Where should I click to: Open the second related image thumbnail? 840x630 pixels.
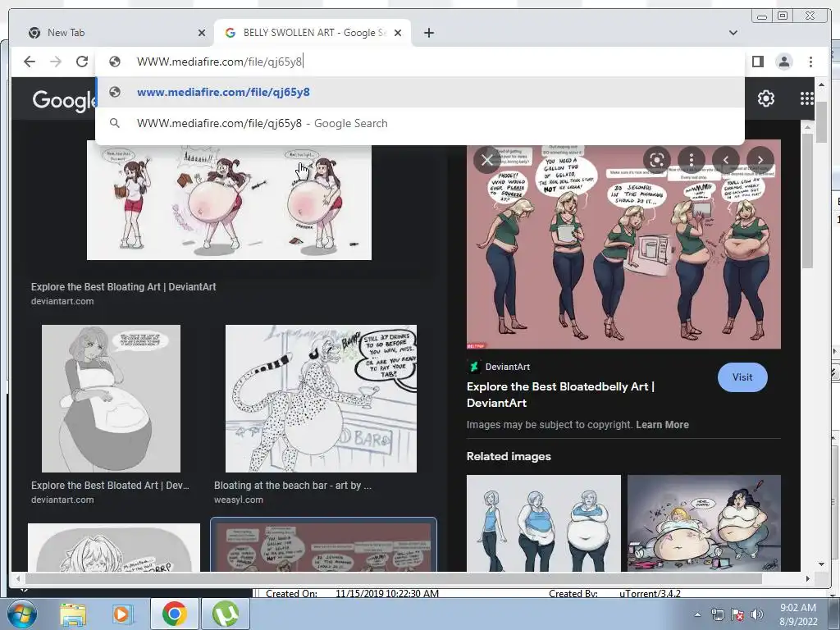[x=704, y=523]
